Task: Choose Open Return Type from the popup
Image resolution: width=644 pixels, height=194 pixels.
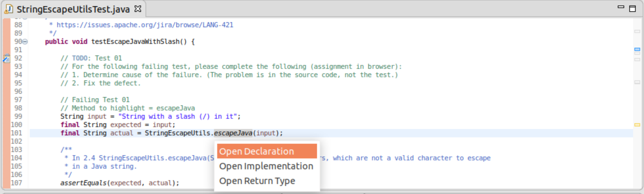Action: pos(257,181)
